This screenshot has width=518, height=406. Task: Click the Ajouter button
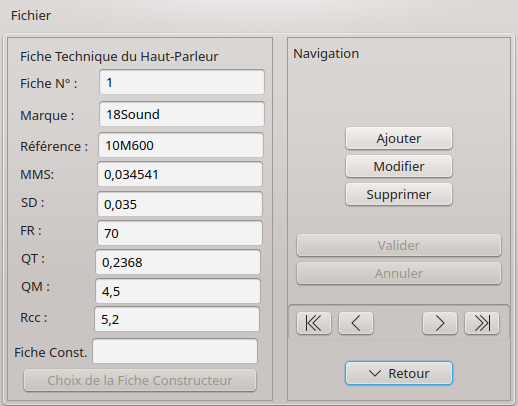399,138
